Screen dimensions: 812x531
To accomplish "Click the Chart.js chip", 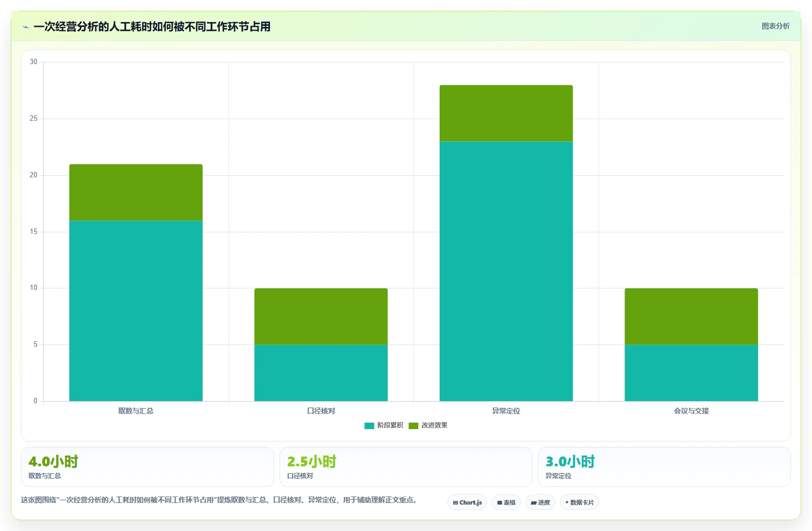I will coord(467,502).
